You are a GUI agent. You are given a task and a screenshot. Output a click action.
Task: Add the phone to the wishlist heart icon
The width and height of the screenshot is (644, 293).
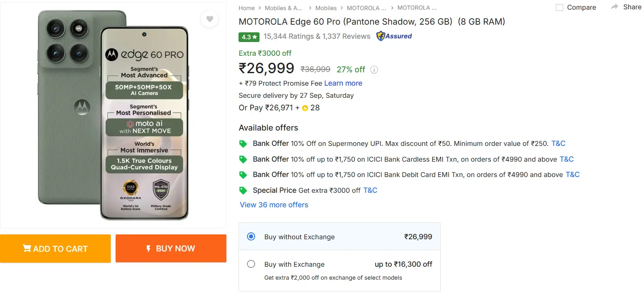coord(209,19)
